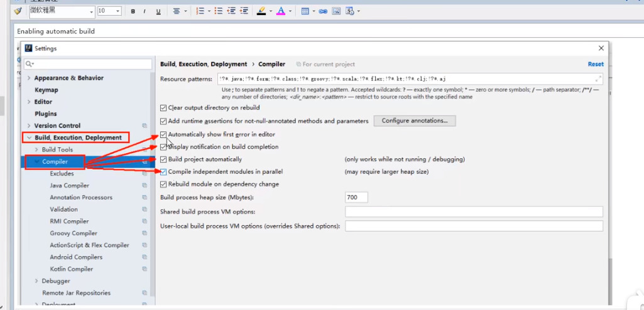Screen dimensions: 644x310
Task: Open the font name dropdown
Action: click(x=92, y=11)
